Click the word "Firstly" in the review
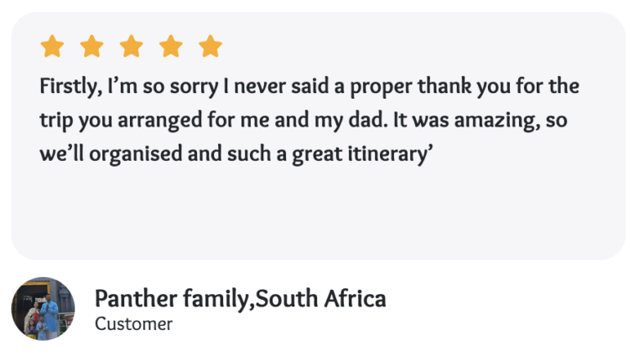 [66, 87]
